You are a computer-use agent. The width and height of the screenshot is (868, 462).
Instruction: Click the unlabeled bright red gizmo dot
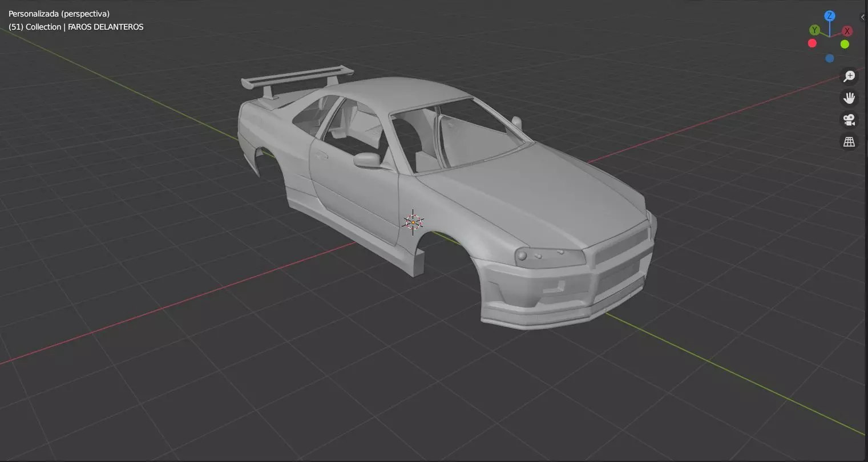coord(812,43)
